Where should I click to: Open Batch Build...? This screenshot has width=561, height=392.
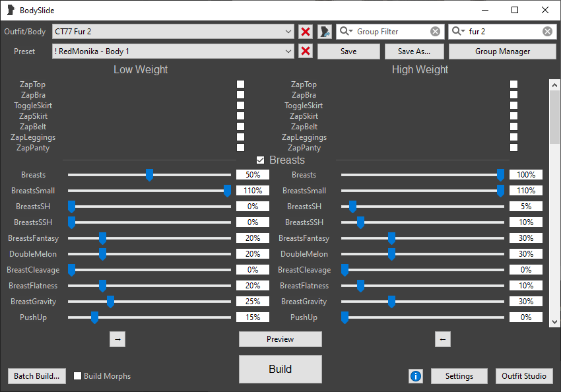click(37, 376)
